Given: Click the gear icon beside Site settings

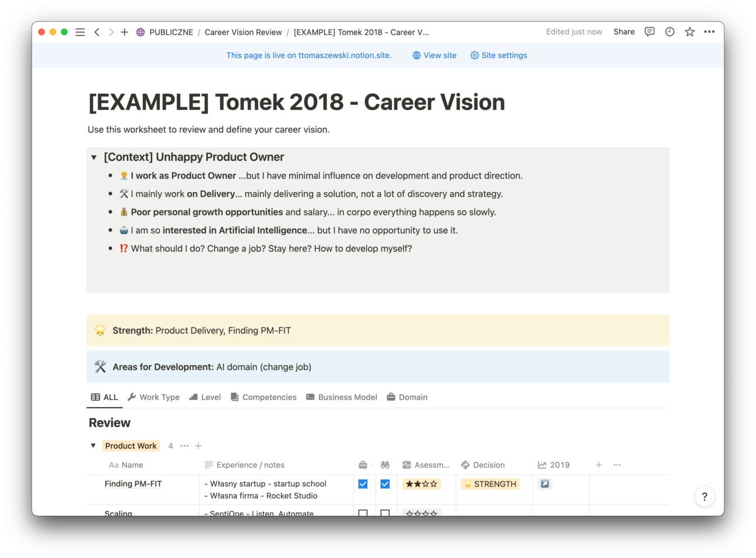Looking at the screenshot, I should point(475,55).
